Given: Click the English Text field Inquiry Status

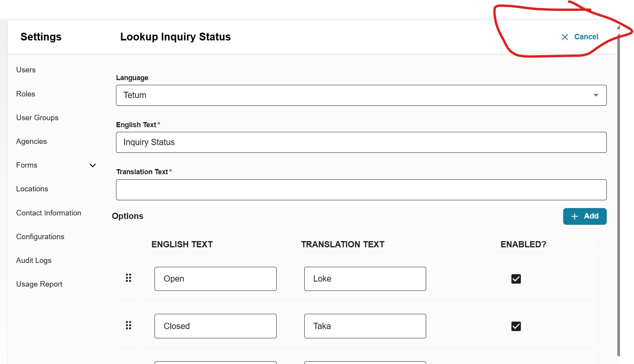Looking at the screenshot, I should (361, 142).
